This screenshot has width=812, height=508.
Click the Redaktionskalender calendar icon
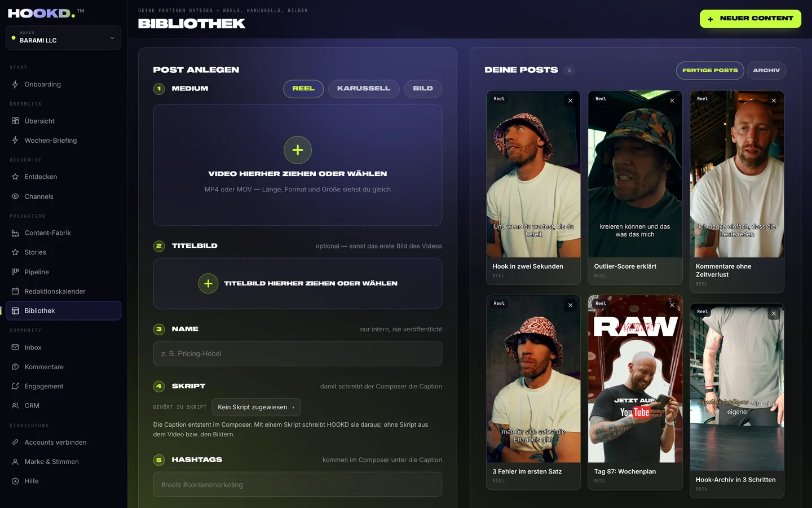click(15, 291)
